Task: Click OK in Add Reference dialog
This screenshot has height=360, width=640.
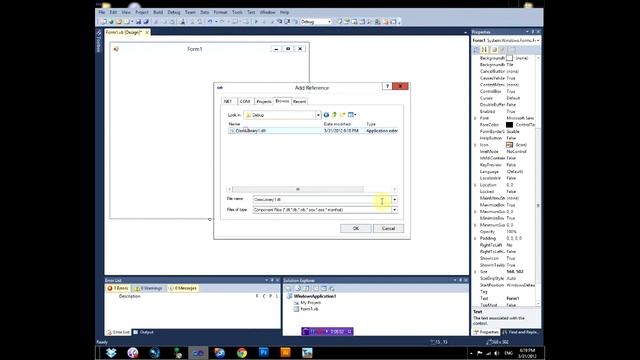Action: tap(356, 228)
